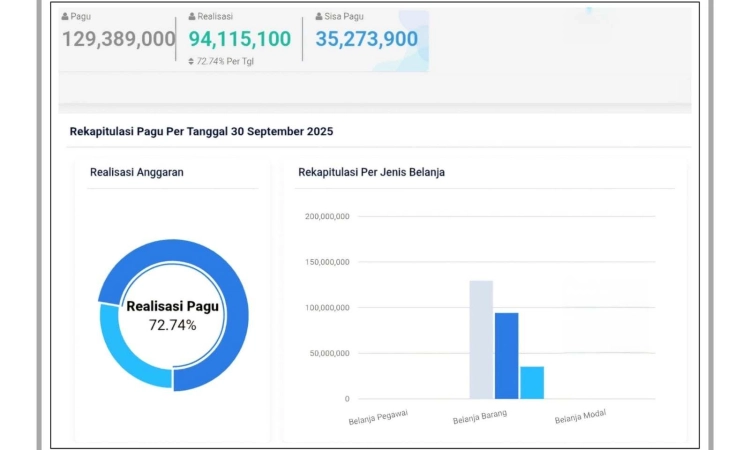Click the Belanja Pegawai axis label
This screenshot has height=450, width=750.
[x=378, y=417]
